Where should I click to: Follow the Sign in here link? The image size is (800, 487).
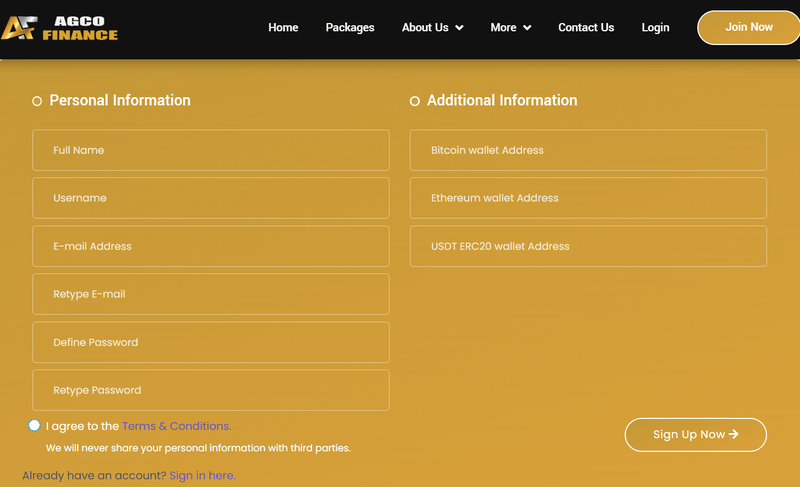203,475
